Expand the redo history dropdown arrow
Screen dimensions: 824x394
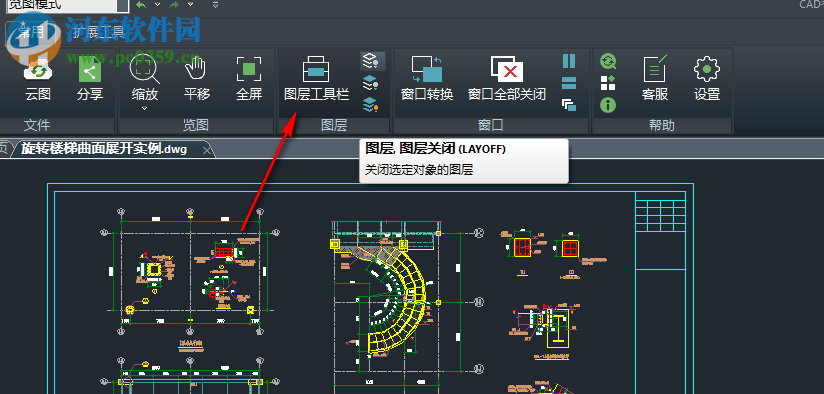coord(190,5)
